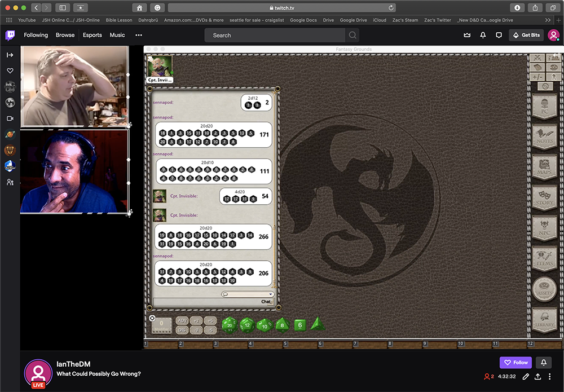Screen dimensions: 564x392
Task: Open the user avatar account menu
Action: [x=553, y=35]
